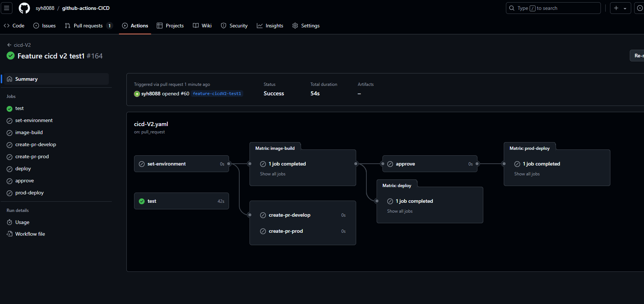Click create-pr-prod node in graph
This screenshot has height=304, width=644.
[x=303, y=231]
